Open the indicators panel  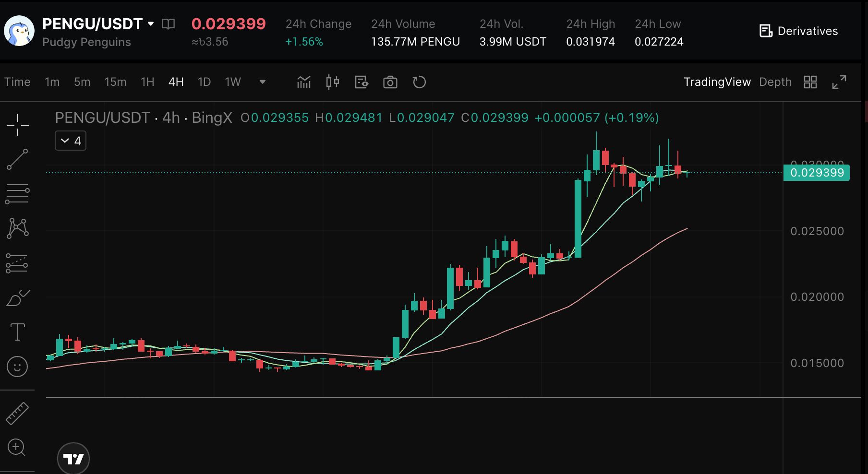click(x=303, y=82)
